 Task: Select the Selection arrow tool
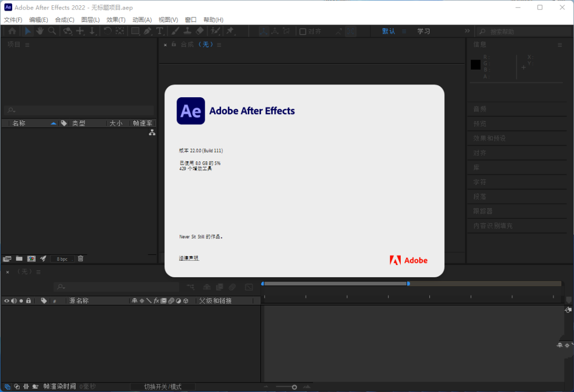[x=28, y=31]
